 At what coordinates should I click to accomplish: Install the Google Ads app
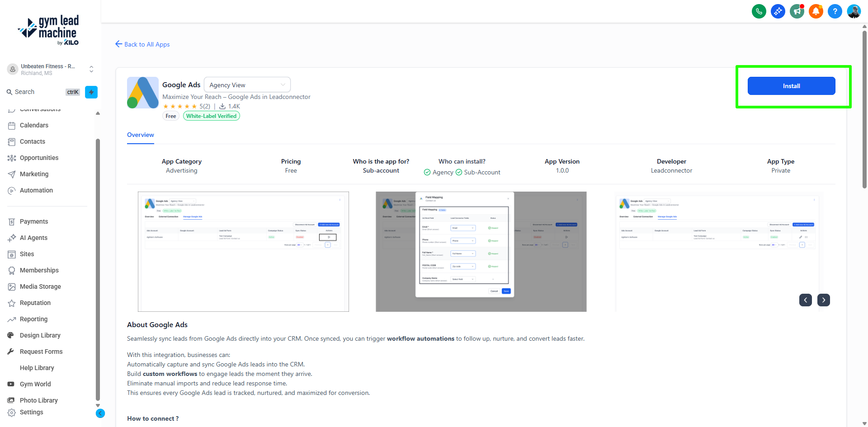point(792,86)
